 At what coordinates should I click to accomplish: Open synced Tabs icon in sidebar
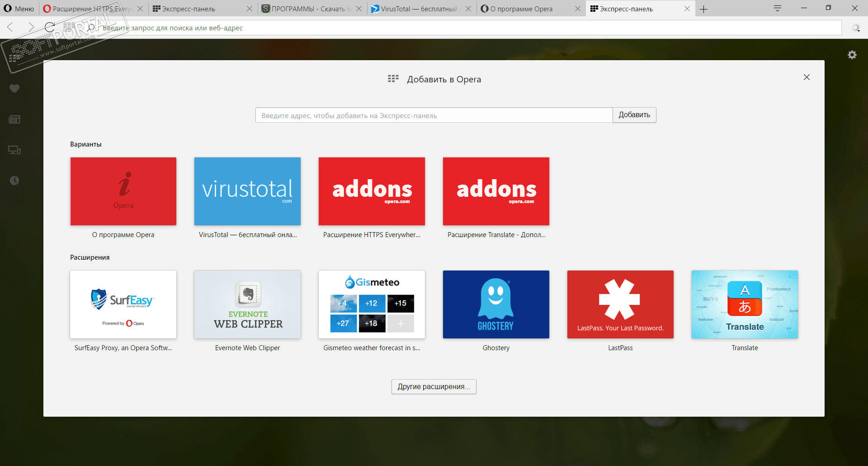pyautogui.click(x=14, y=150)
